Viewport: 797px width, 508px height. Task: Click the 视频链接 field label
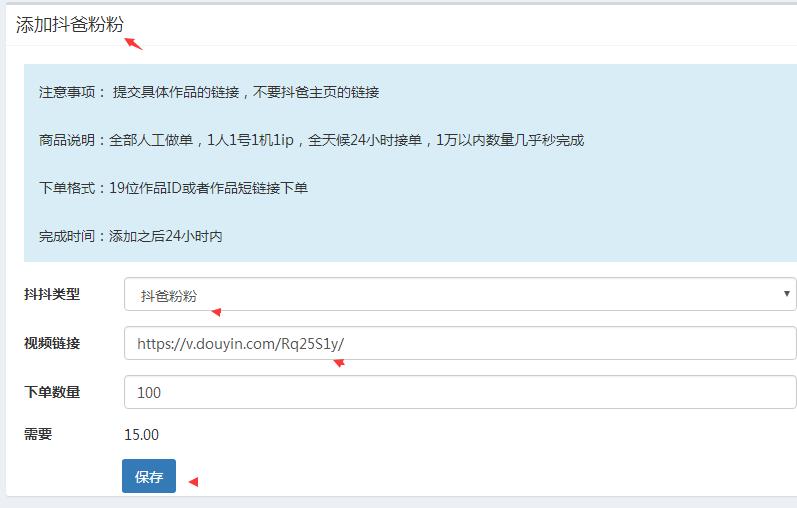click(52, 343)
